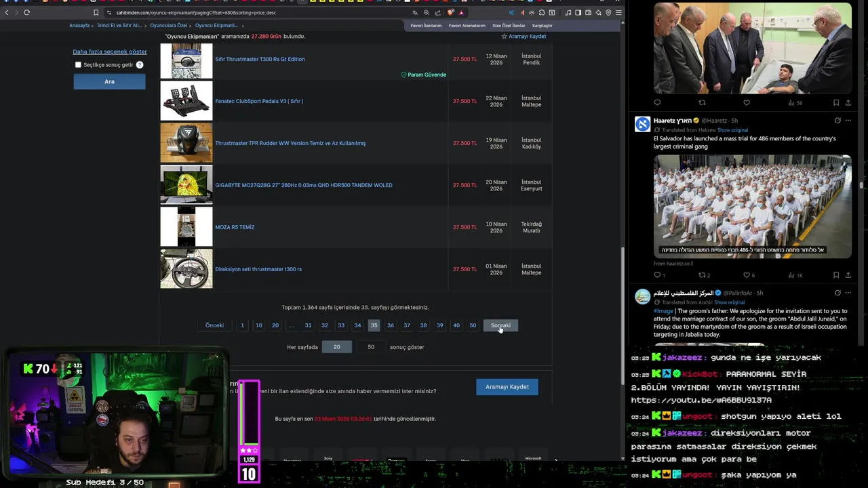The image size is (868, 488).
Task: Open Direksiyon seti thrustmaster t300 rs listing
Action: pyautogui.click(x=258, y=269)
